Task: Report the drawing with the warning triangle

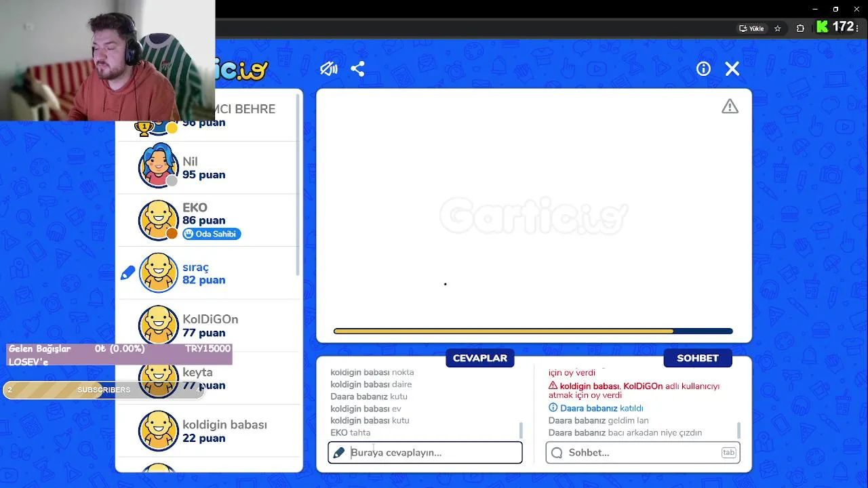Action: point(730,106)
